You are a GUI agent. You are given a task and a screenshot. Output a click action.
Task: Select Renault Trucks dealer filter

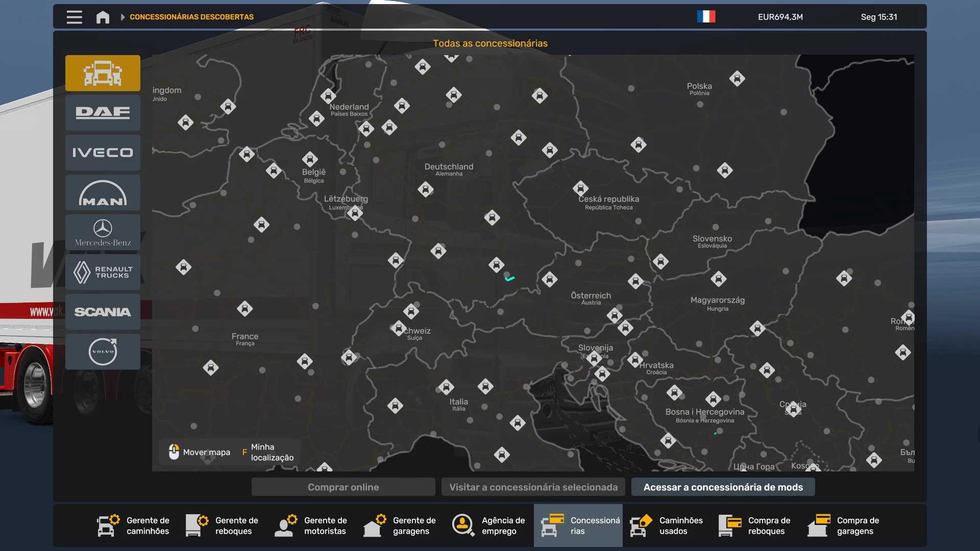pos(103,272)
